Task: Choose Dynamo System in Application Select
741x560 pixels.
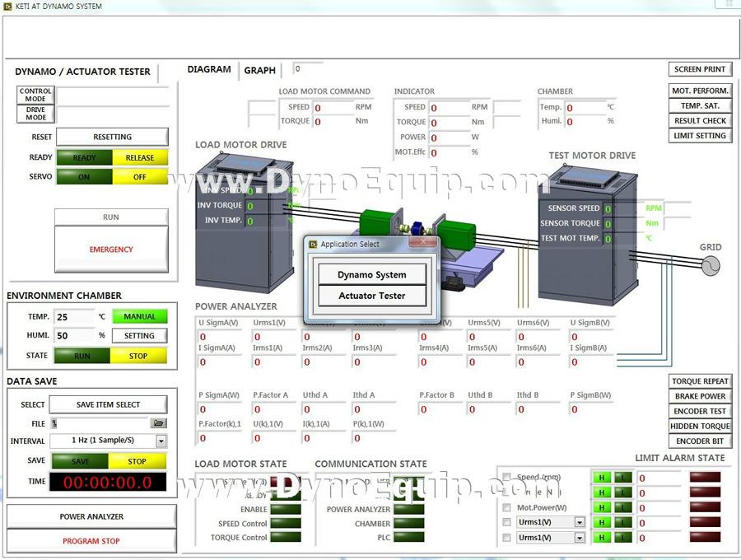Action: click(372, 274)
